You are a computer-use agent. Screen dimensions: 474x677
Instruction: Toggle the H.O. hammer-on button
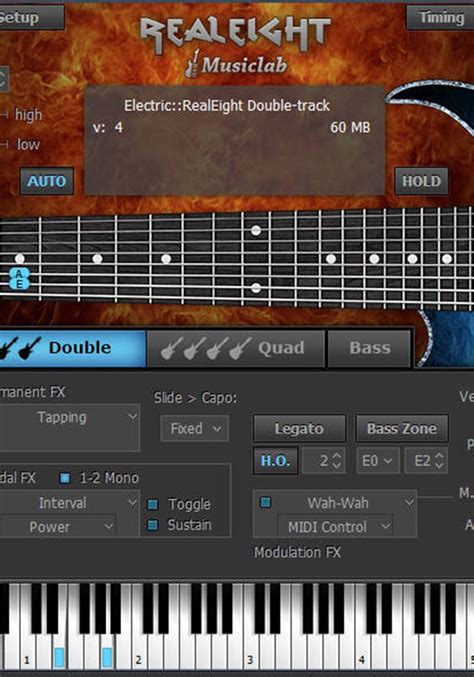275,461
